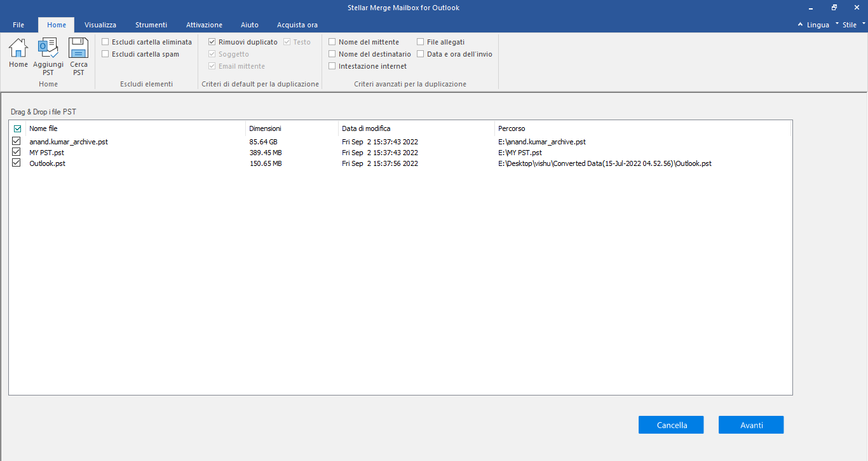Uncheck Rimuovi duplicato option
The height and width of the screenshot is (461, 868).
click(x=212, y=42)
